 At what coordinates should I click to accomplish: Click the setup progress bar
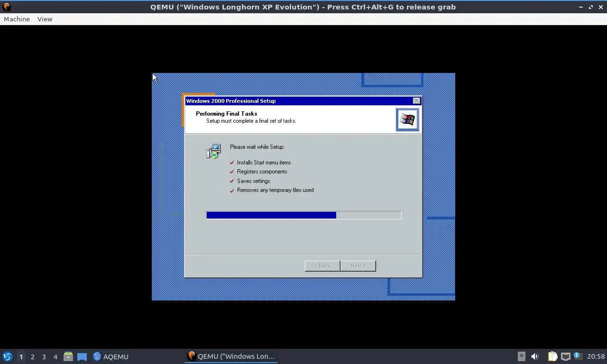coord(303,215)
